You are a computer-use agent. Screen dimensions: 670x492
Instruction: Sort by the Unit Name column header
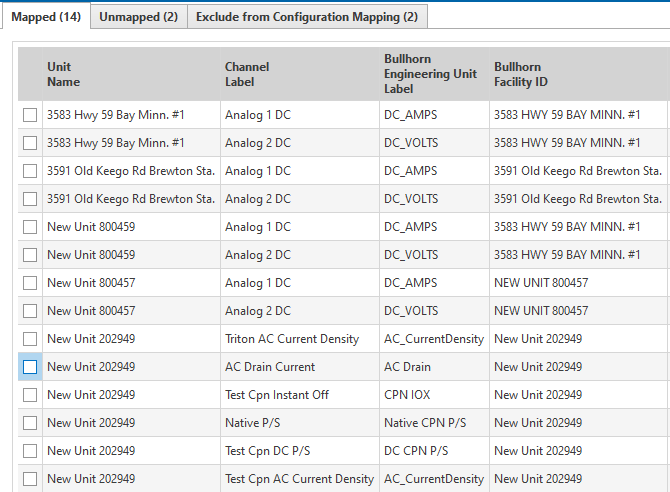[132, 74]
